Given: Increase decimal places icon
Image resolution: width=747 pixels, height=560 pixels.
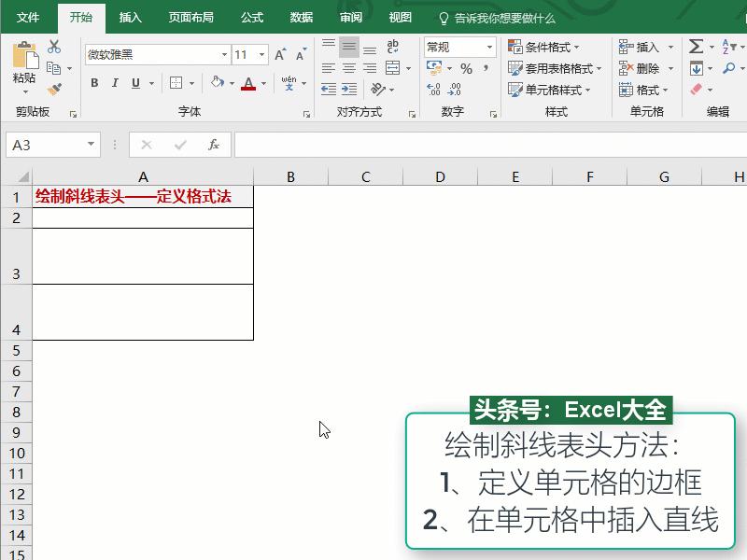Looking at the screenshot, I should pyautogui.click(x=435, y=90).
